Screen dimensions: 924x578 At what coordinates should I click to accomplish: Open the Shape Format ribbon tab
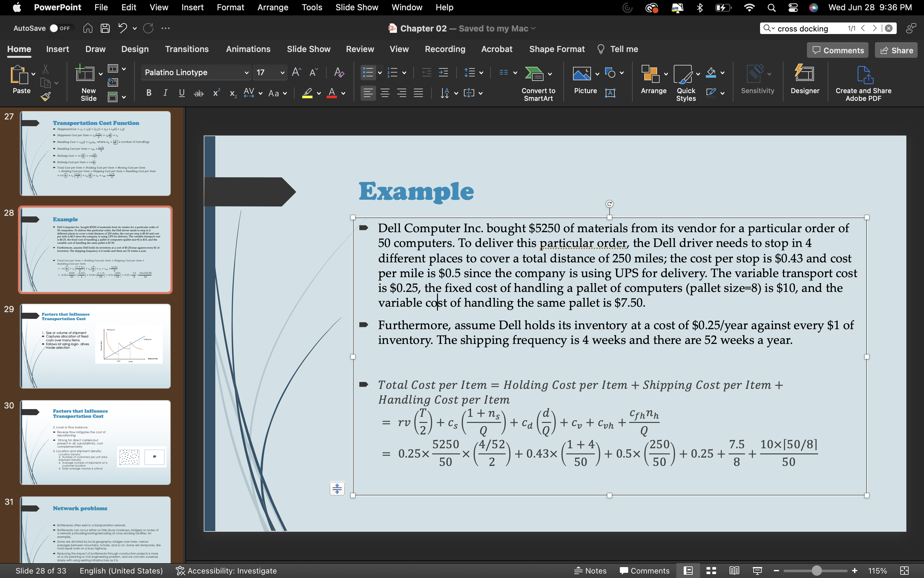(x=557, y=49)
